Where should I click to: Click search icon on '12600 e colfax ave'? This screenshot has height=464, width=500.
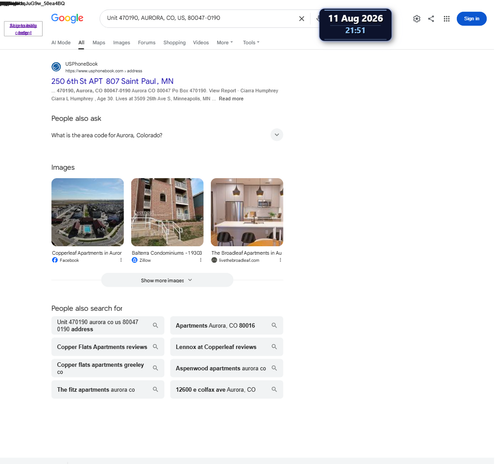click(274, 389)
